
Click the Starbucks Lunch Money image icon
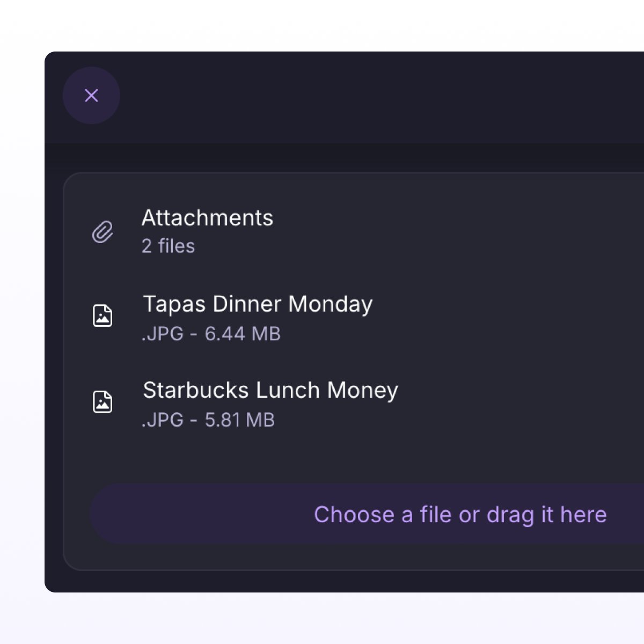click(x=103, y=401)
